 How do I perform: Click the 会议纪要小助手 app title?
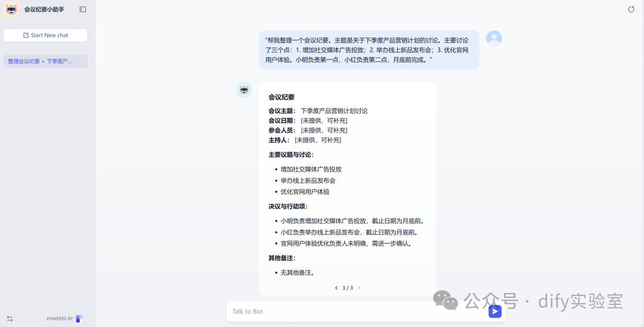click(x=44, y=10)
